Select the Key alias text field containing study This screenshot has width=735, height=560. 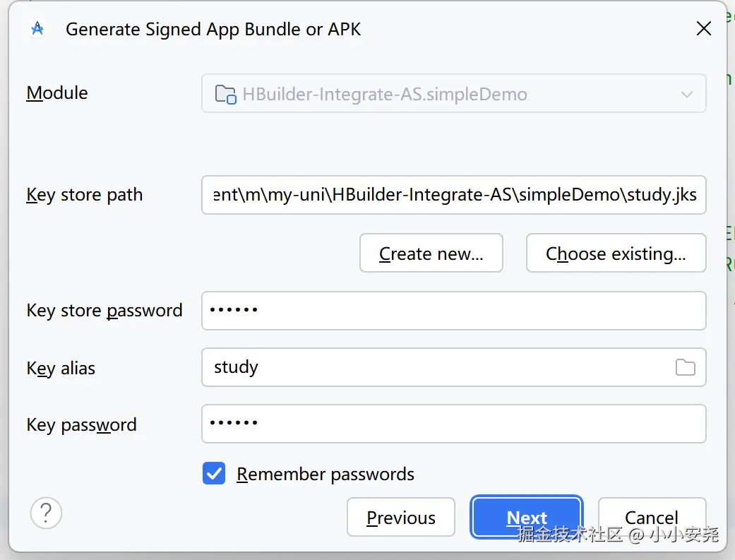pyautogui.click(x=438, y=367)
